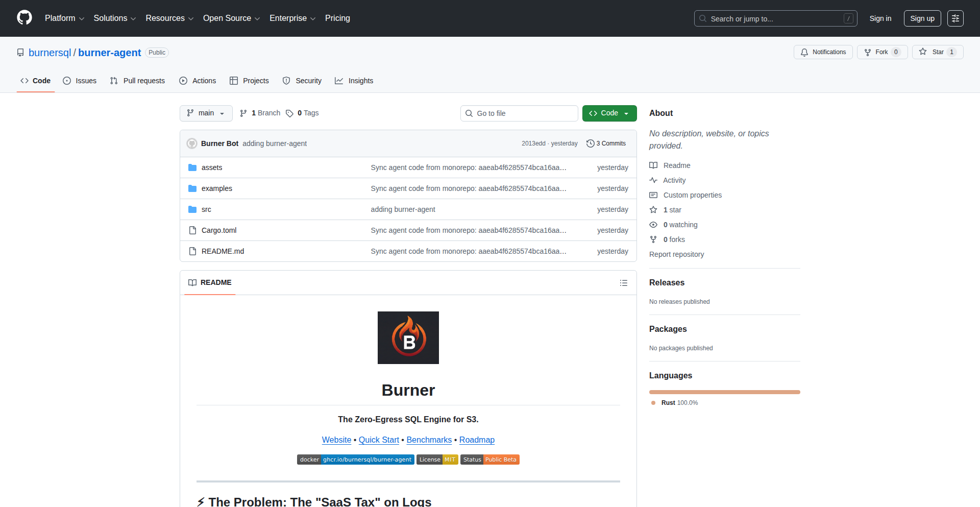
Task: Click the Burner flame logo image
Action: (408, 337)
